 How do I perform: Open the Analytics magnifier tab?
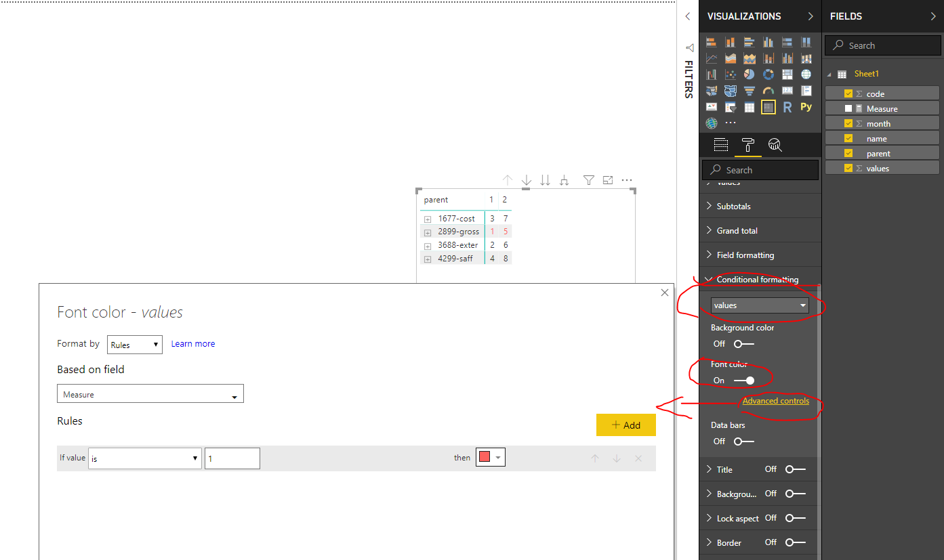775,145
